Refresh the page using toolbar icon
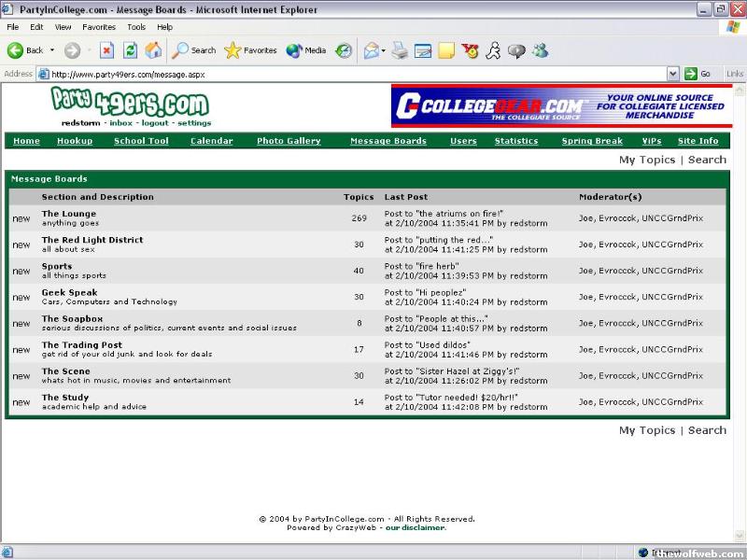Screen dimensions: 747x560 pyautogui.click(x=131, y=50)
